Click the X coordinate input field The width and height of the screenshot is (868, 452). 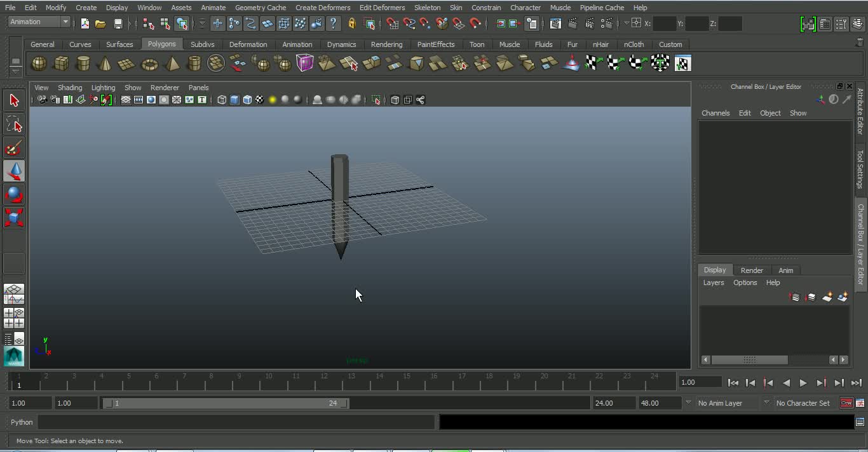click(x=665, y=23)
